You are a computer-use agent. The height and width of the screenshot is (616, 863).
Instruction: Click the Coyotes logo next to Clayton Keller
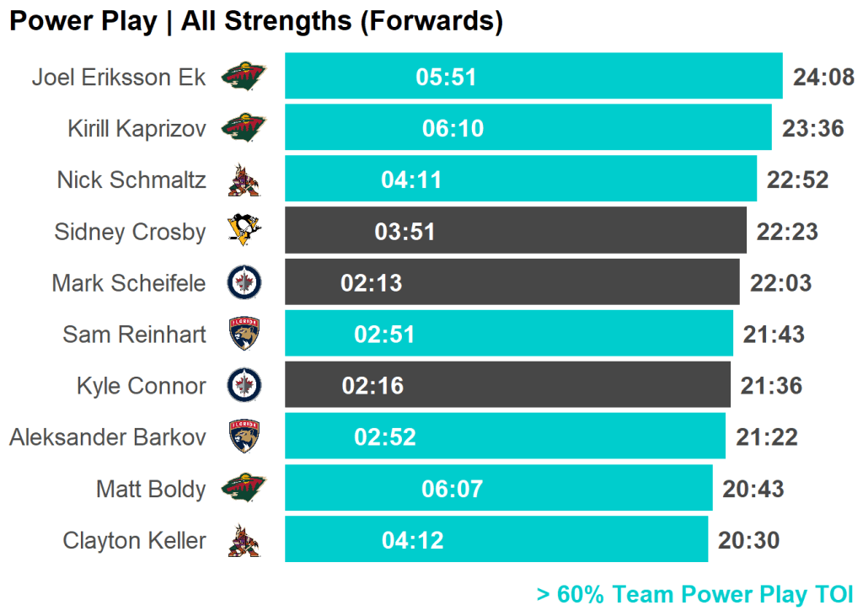244,540
